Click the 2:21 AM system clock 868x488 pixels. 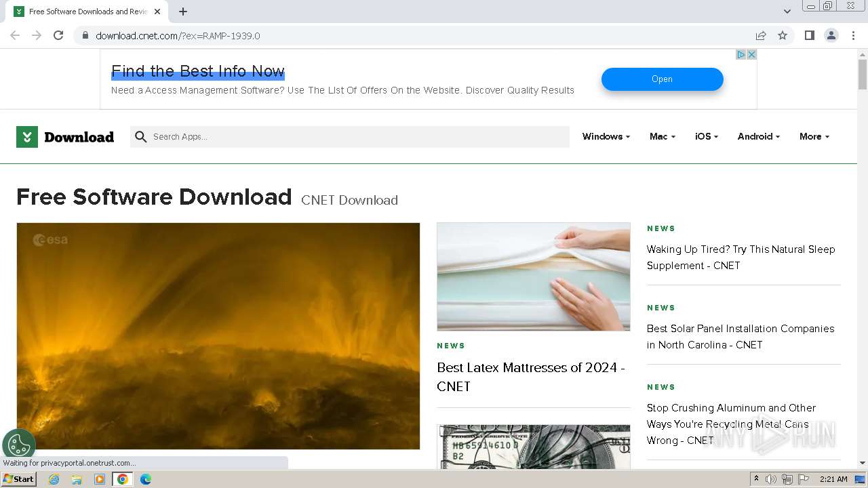click(x=833, y=479)
